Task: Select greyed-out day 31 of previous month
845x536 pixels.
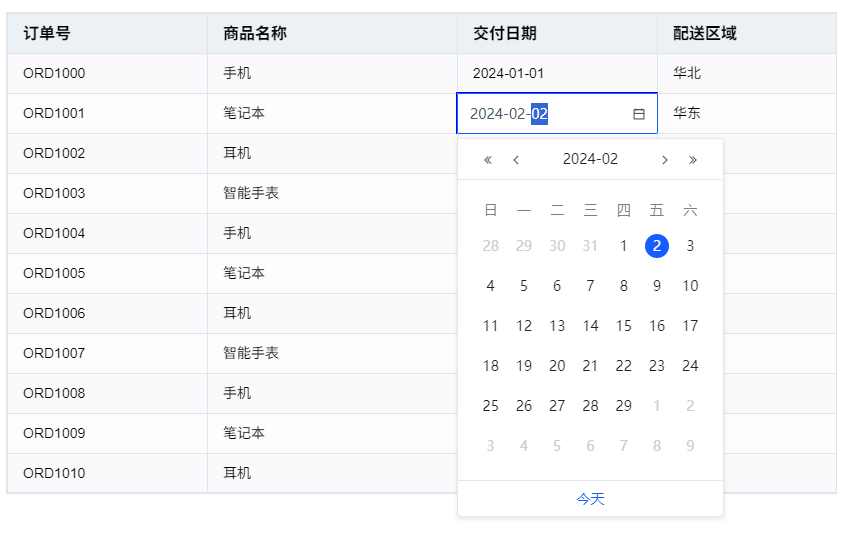Action: 590,246
